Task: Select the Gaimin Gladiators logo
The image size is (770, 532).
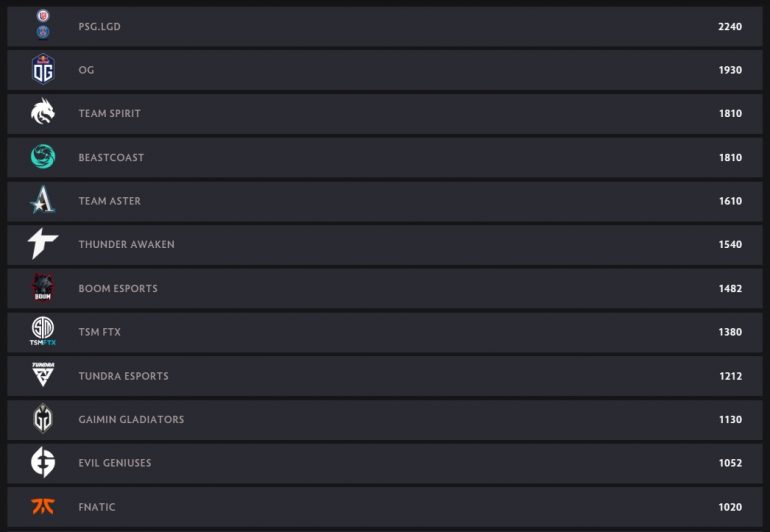Action: coord(43,419)
